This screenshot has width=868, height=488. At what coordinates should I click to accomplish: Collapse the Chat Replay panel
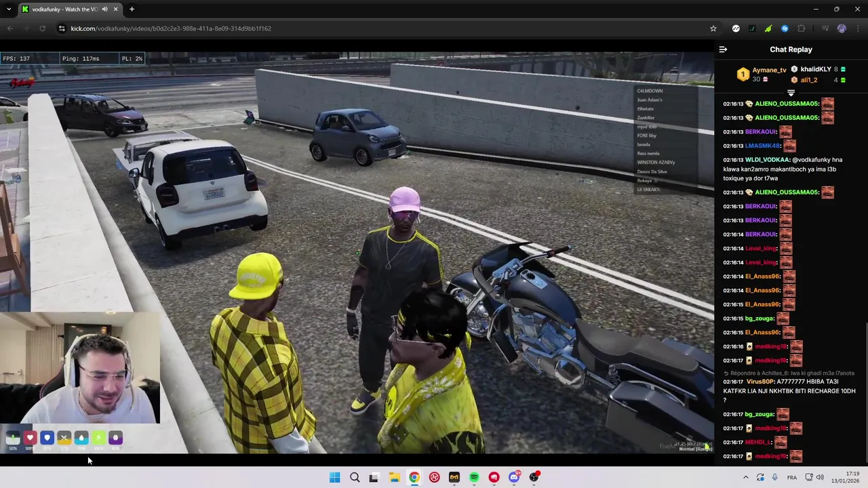point(723,49)
